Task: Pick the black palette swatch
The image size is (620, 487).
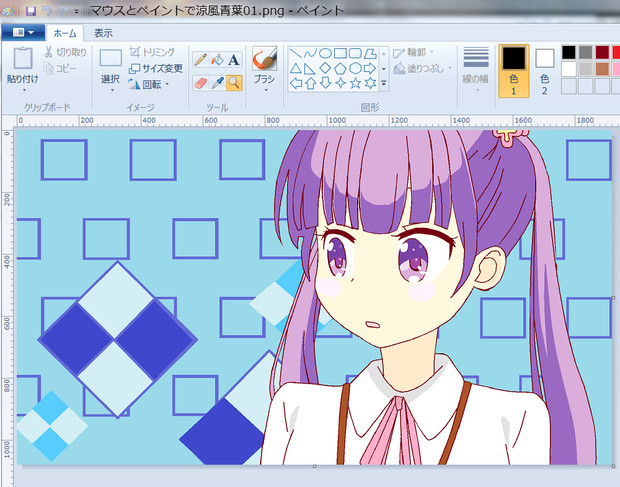Action: coord(569,52)
